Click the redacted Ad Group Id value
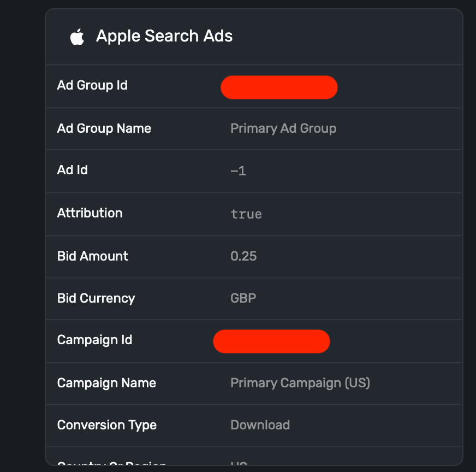 point(279,87)
